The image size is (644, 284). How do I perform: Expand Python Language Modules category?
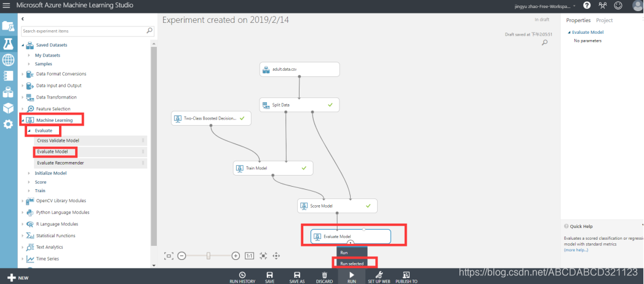click(23, 213)
